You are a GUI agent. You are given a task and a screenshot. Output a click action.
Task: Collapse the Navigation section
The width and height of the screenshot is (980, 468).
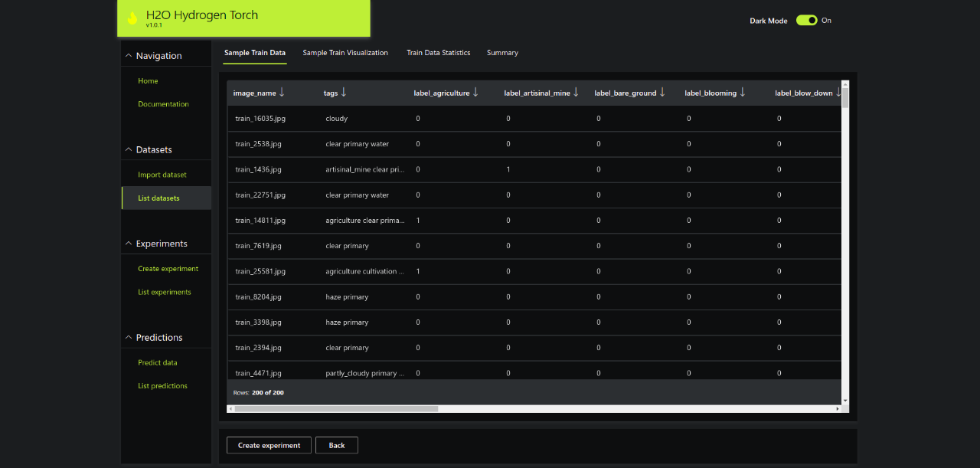(x=129, y=56)
